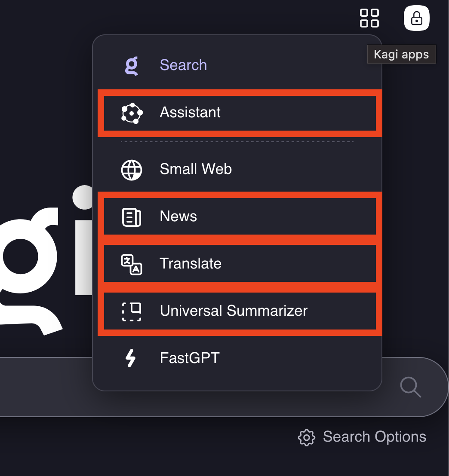This screenshot has height=476, width=449.
Task: Click the FastGPT lightning bolt icon
Action: point(131,358)
